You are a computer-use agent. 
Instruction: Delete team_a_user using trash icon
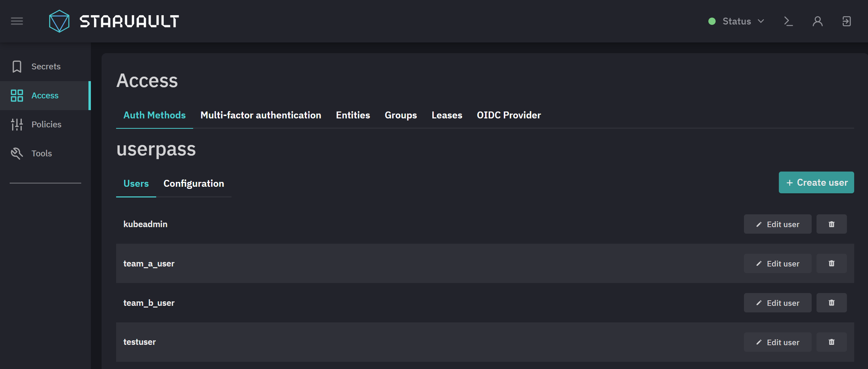831,264
